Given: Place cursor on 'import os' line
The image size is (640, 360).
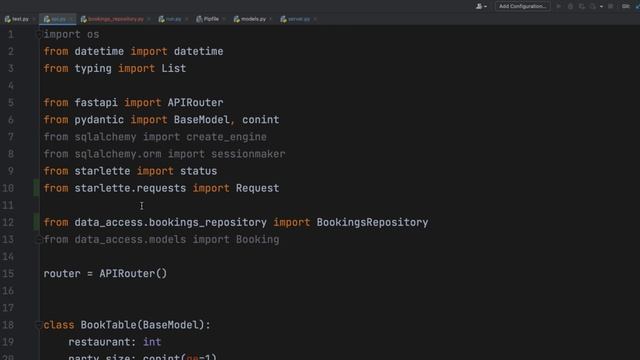Looking at the screenshot, I should 71,34.
